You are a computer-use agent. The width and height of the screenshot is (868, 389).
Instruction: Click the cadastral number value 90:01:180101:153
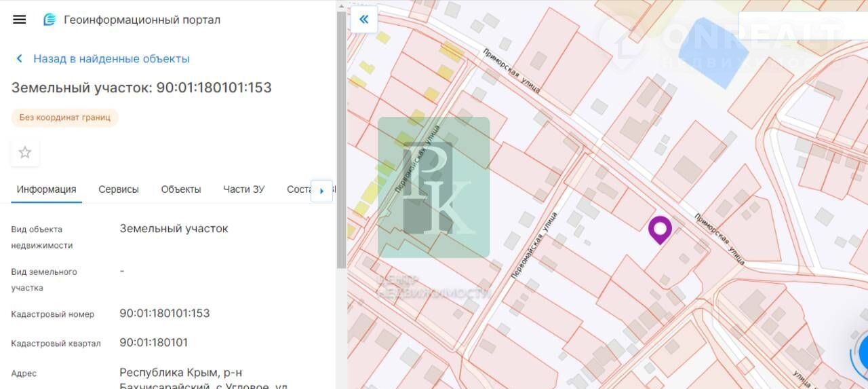pos(165,314)
